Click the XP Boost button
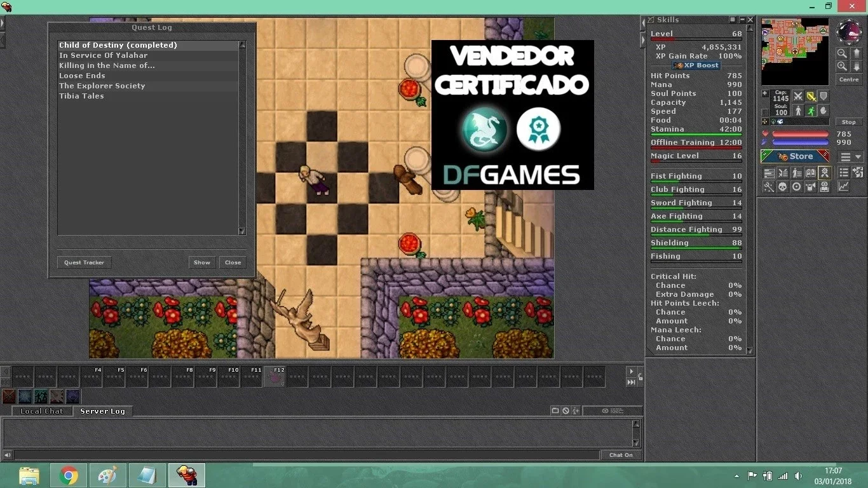 [697, 65]
